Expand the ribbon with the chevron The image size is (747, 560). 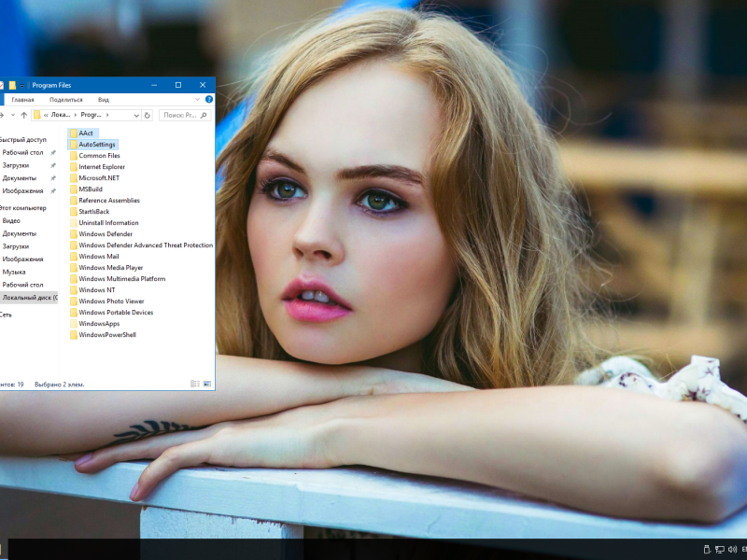(197, 99)
